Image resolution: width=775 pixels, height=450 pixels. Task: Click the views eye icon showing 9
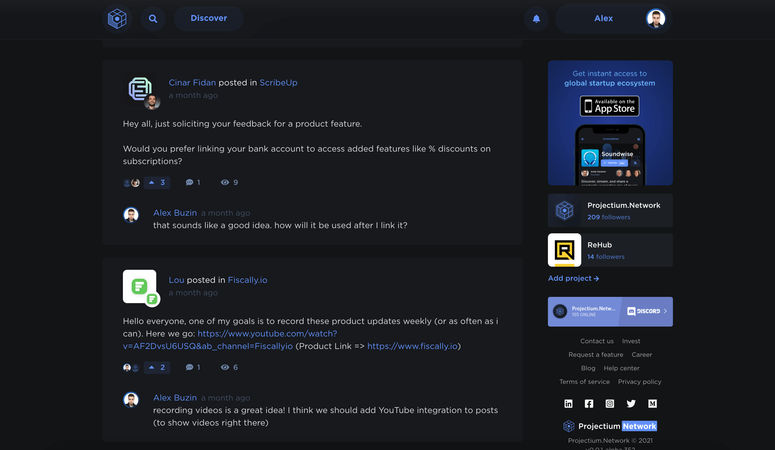225,182
